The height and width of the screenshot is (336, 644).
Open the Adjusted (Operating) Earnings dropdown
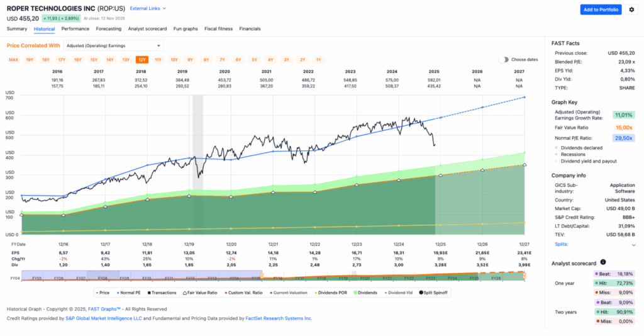pyautogui.click(x=114, y=45)
